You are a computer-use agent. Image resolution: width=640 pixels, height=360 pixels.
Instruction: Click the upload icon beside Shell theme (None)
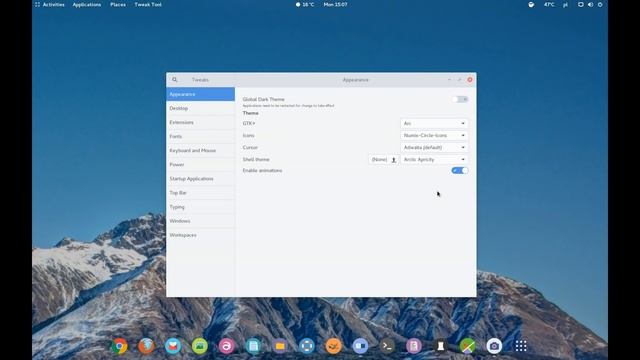[x=394, y=160]
